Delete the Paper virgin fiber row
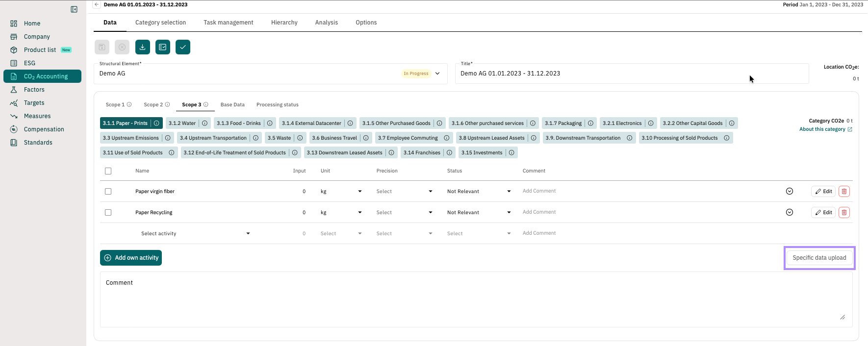 tap(844, 191)
